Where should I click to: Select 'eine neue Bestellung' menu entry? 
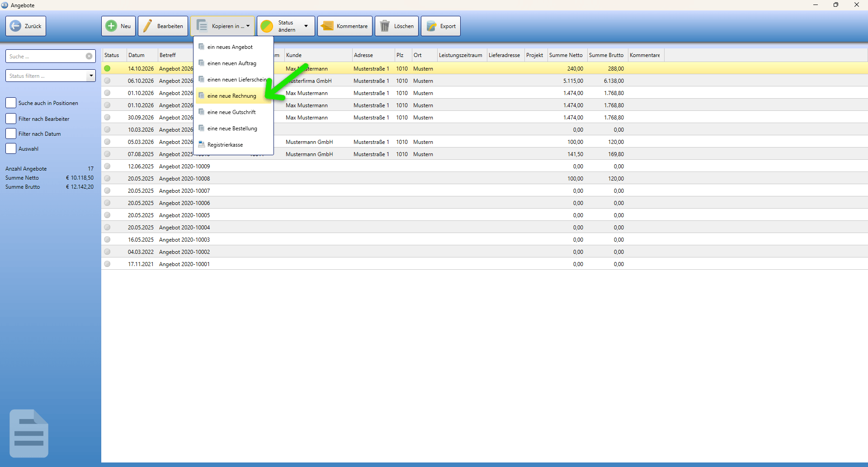tap(234, 128)
